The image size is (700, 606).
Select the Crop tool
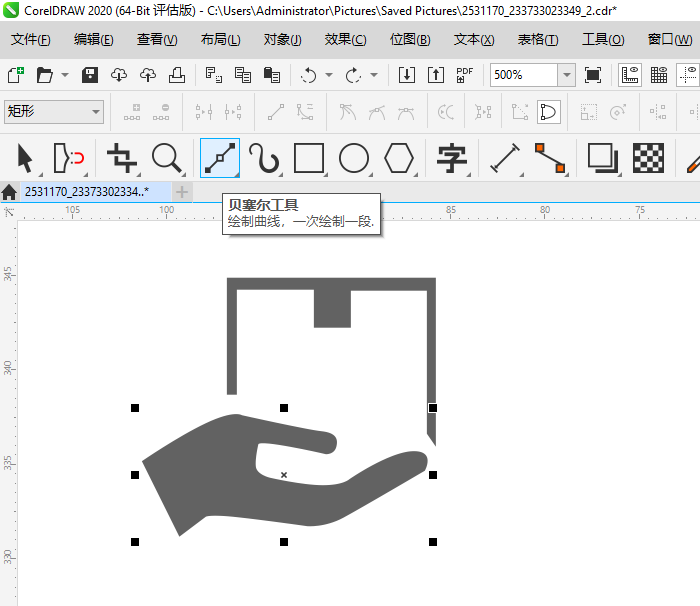[x=122, y=158]
